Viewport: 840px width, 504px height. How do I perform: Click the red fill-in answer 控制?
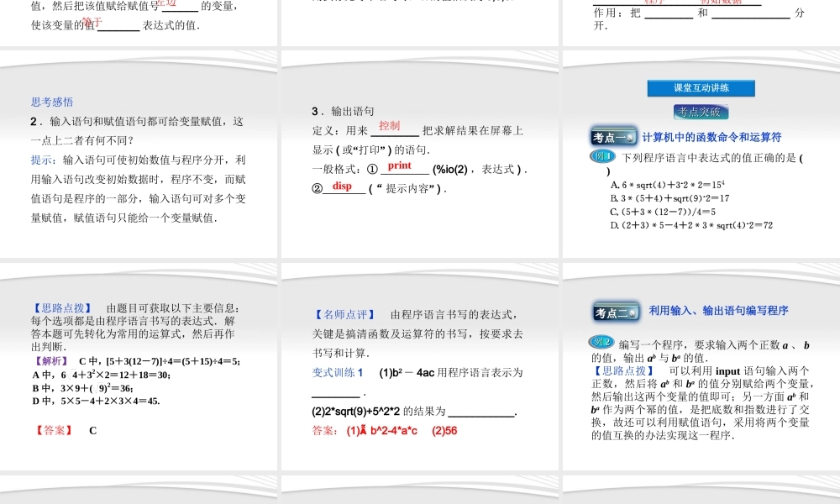(390, 125)
